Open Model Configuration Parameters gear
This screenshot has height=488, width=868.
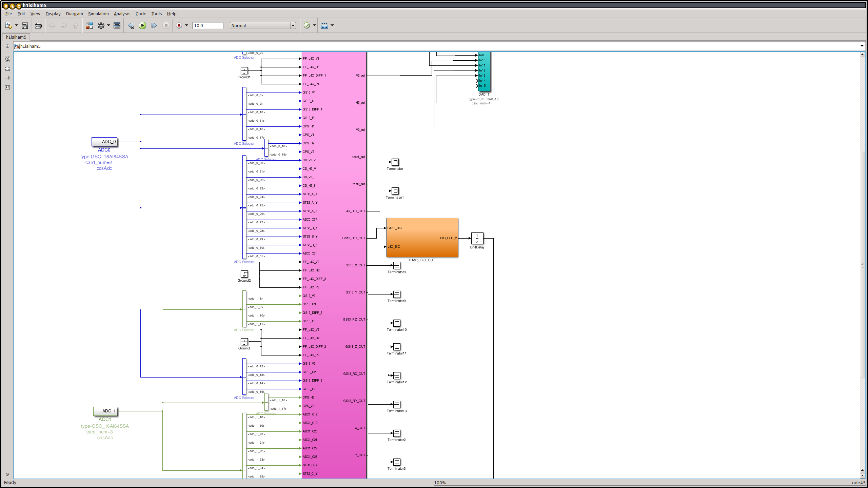tap(101, 25)
